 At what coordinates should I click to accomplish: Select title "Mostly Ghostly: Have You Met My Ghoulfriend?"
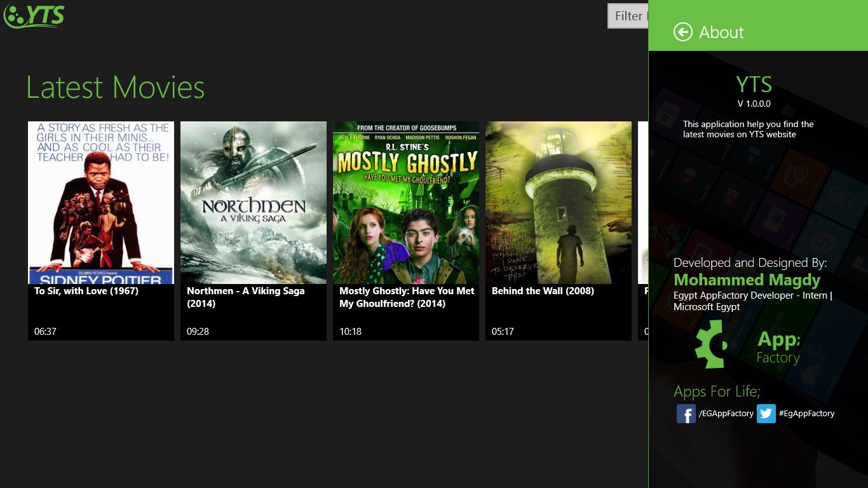pos(407,297)
